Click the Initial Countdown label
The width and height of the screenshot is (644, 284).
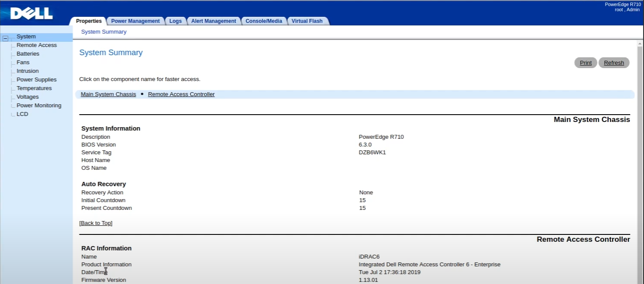click(x=103, y=200)
